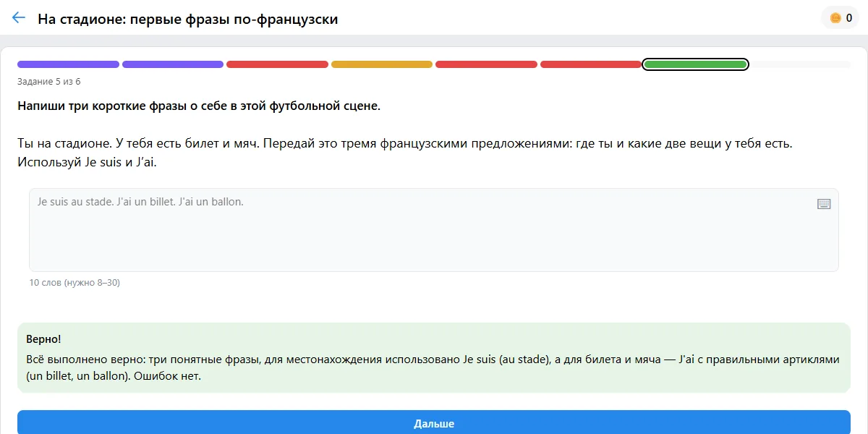Select the red segment just before the green one
The height and width of the screenshot is (434, 868).
click(591, 64)
